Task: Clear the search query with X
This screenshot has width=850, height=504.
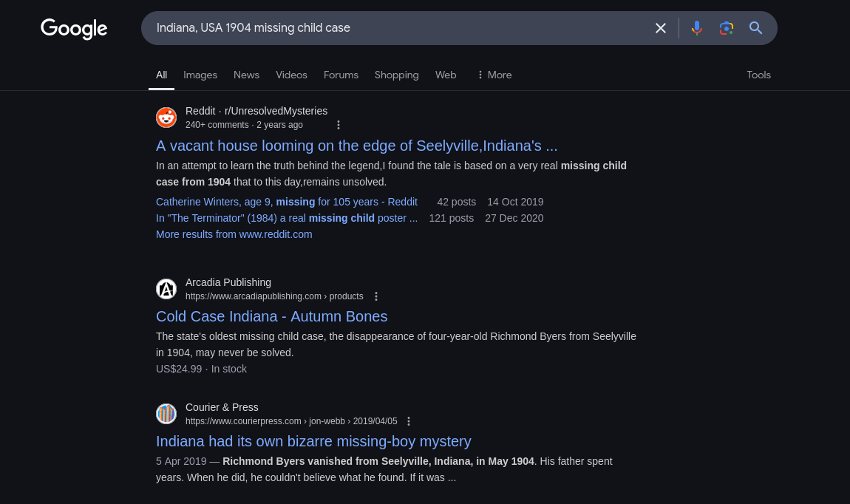Action: pyautogui.click(x=661, y=28)
